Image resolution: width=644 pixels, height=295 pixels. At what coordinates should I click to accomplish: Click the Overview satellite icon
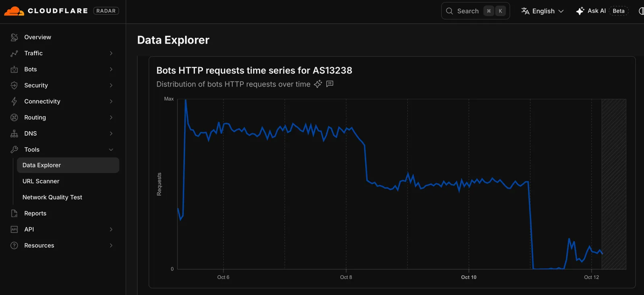(14, 37)
